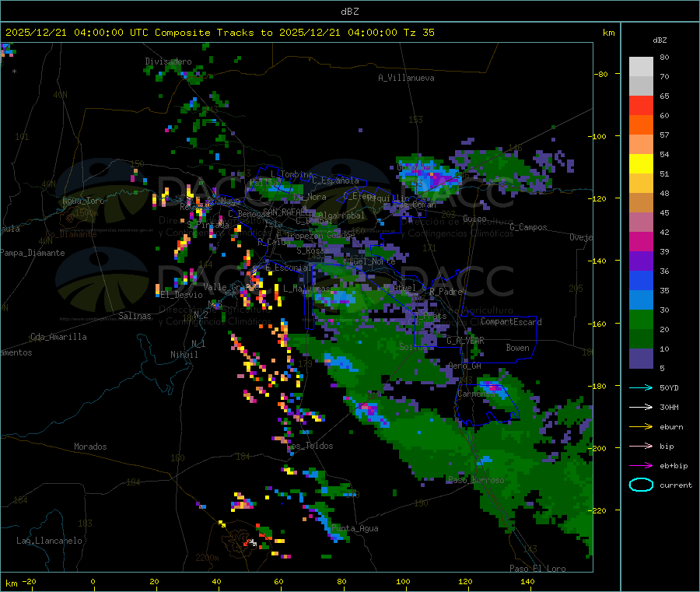700x592 pixels.
Task: Click the cyan 50YD track arrow
Action: pyautogui.click(x=641, y=387)
